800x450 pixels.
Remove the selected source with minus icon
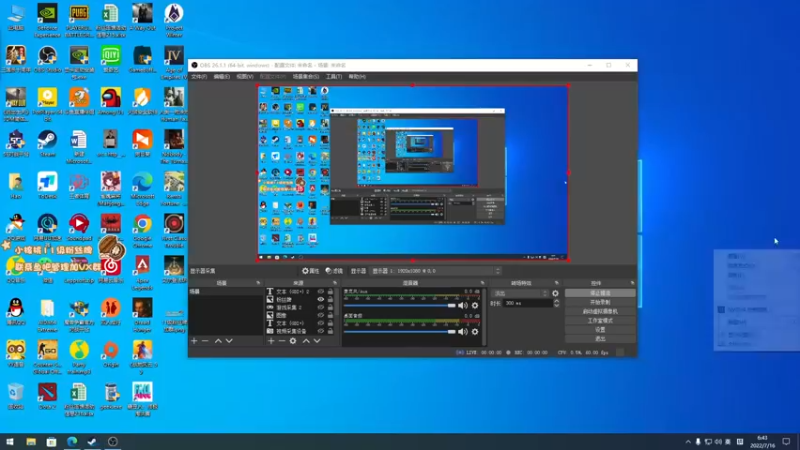coord(282,341)
